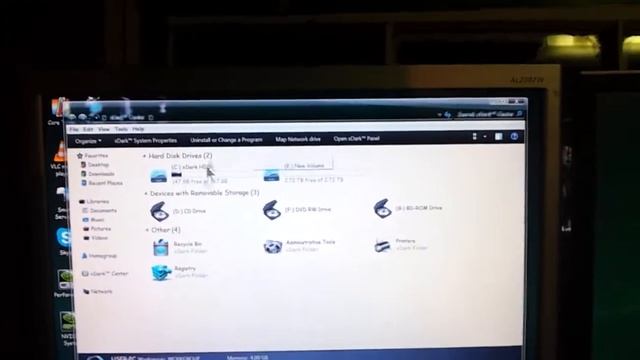Screen dimensions: 640x360
Task: Click the back navigation arrow
Action: pyautogui.click(x=72, y=117)
